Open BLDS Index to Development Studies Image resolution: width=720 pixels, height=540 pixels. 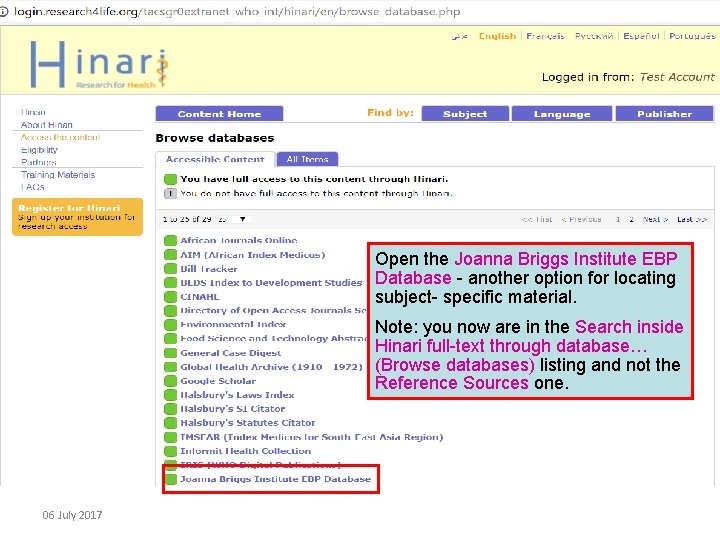pos(271,283)
